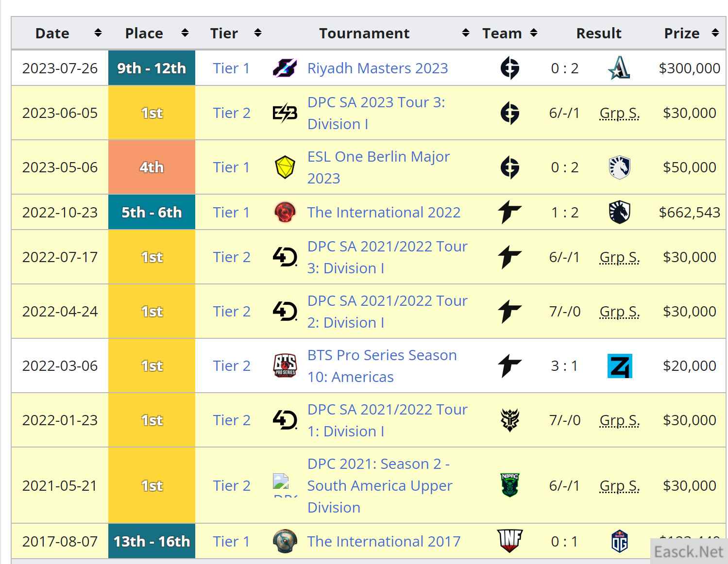
Task: Click the Grp S. result in 2023-06-05 row
Action: 619,113
